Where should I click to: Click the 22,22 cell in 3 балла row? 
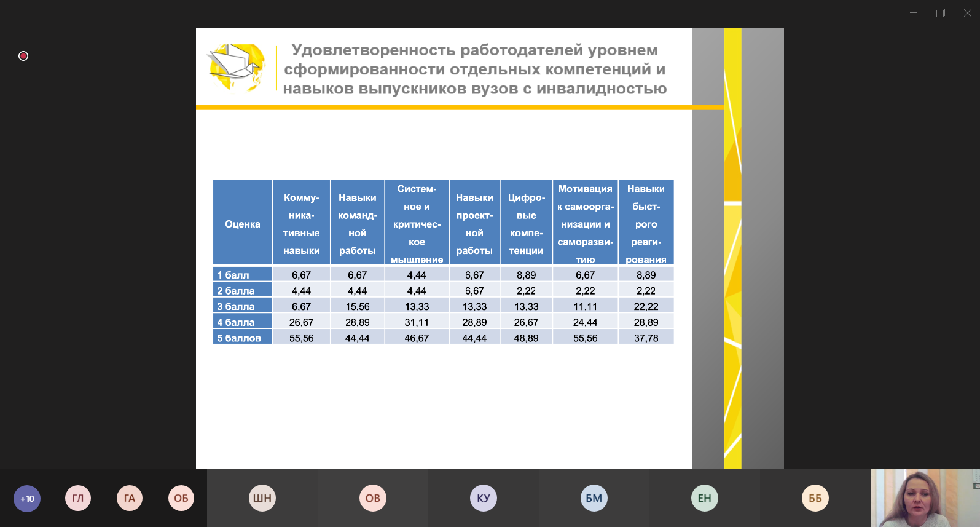coord(646,306)
